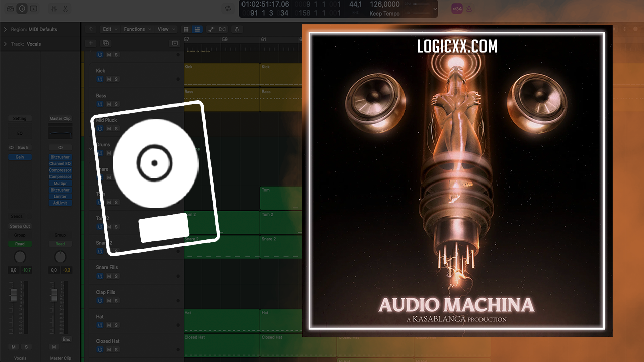This screenshot has height=362, width=644.
Task: Expand the Track Vocals section
Action: [x=5, y=44]
